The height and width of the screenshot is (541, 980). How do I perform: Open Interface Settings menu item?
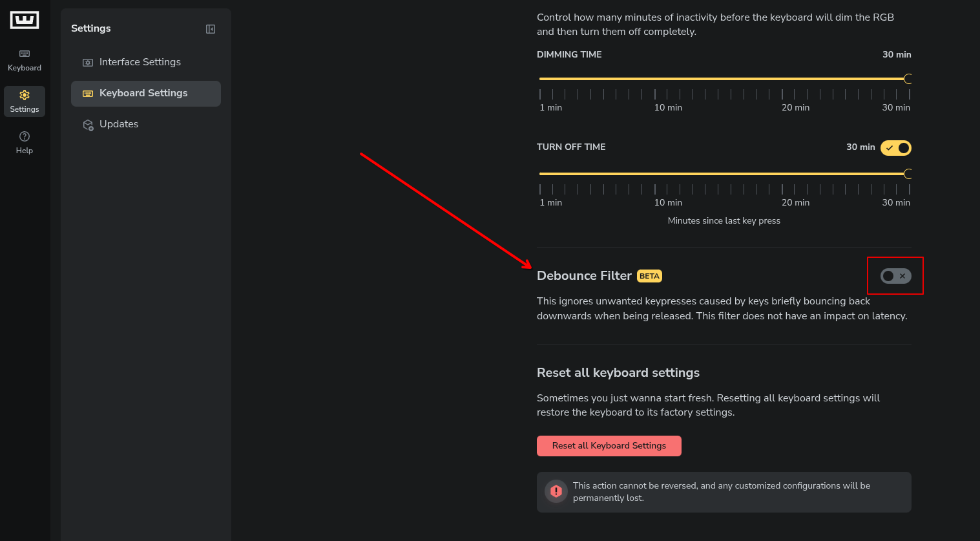tap(140, 62)
